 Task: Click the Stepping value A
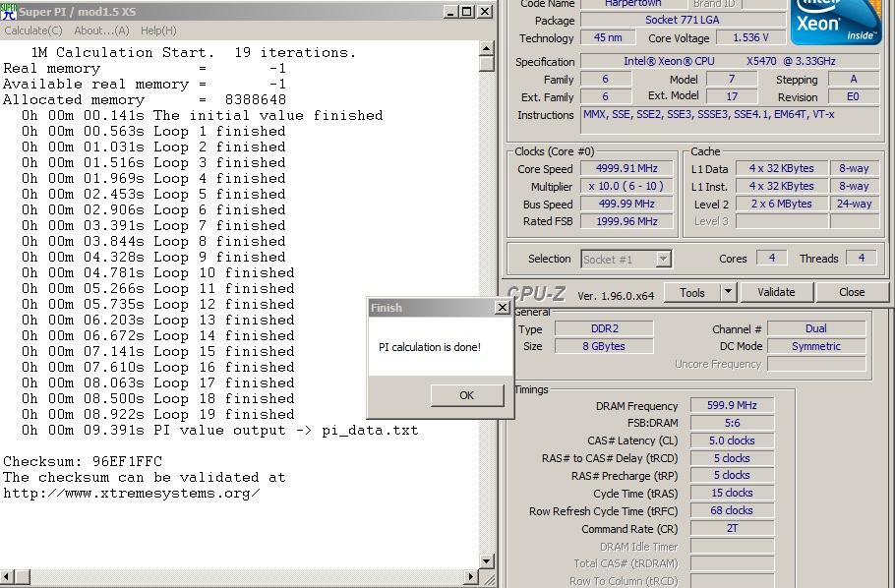[x=854, y=80]
